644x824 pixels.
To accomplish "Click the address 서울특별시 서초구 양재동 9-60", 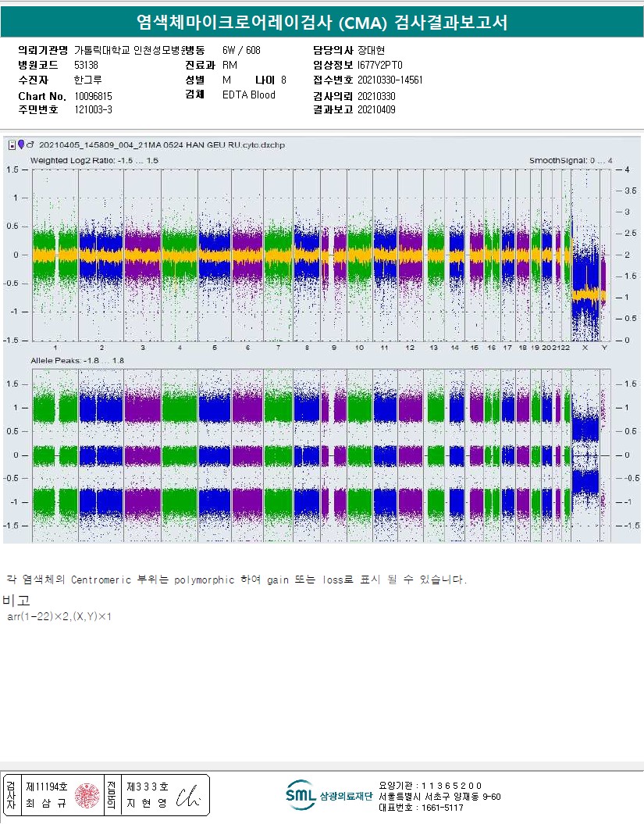I will [439, 797].
